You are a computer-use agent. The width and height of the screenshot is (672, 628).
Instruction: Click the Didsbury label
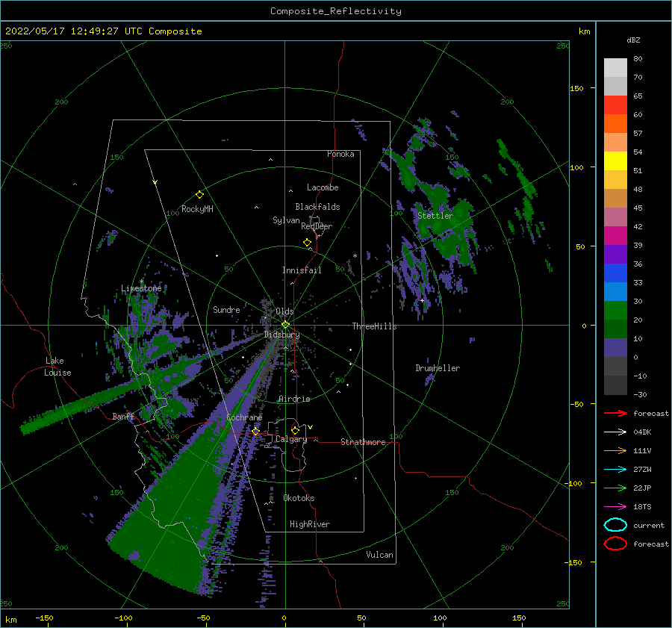281,335
